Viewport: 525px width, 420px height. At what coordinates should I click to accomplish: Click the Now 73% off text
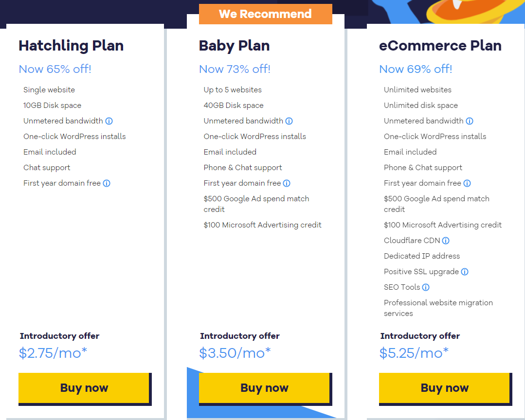235,69
